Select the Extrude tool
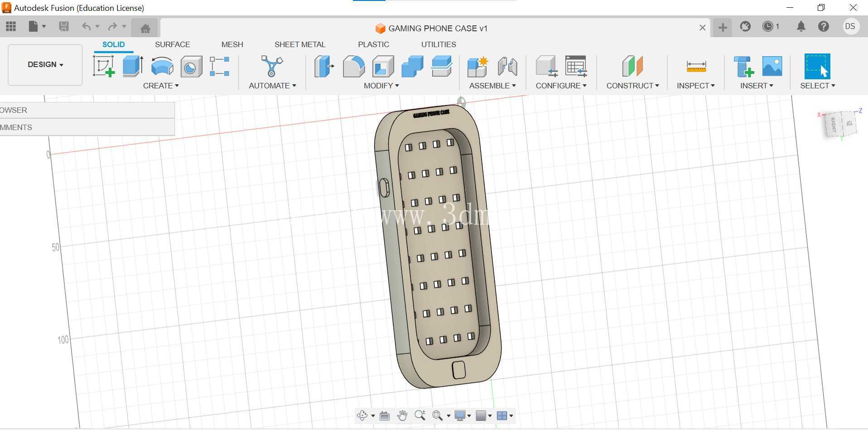The width and height of the screenshot is (868, 430). point(133,66)
